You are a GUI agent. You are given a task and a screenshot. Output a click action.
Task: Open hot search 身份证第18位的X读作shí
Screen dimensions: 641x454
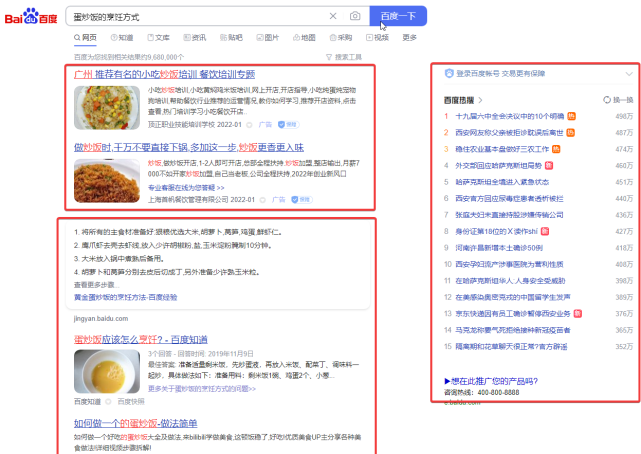[496, 231]
